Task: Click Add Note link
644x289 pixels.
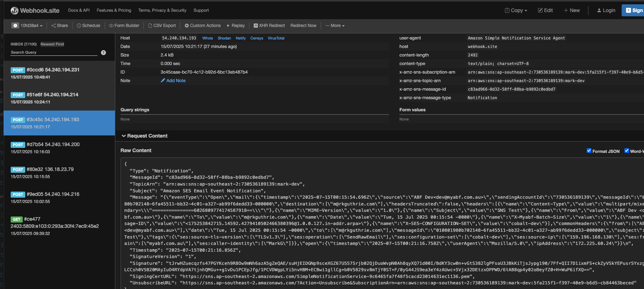Action: click(x=173, y=81)
